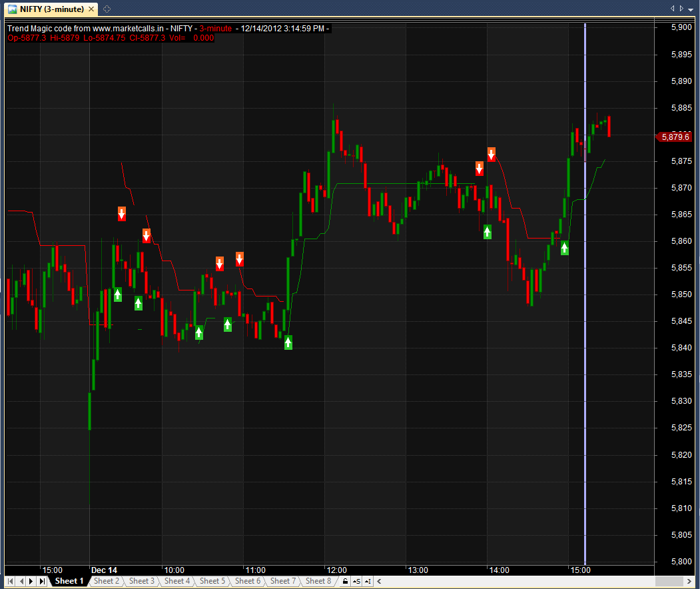700x589 pixels.
Task: Select the Sheet 5 tab
Action: (x=212, y=581)
